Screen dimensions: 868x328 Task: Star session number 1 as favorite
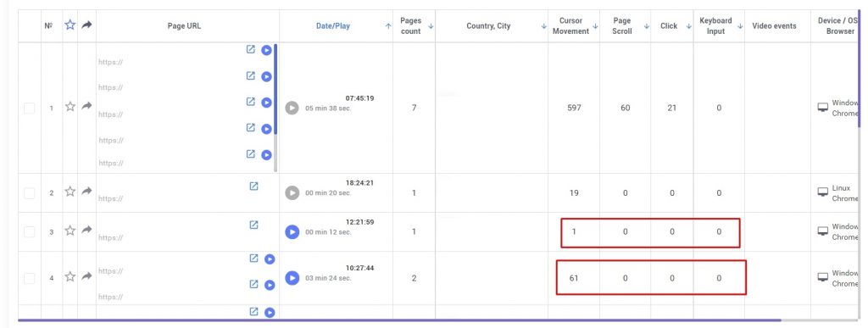point(70,106)
